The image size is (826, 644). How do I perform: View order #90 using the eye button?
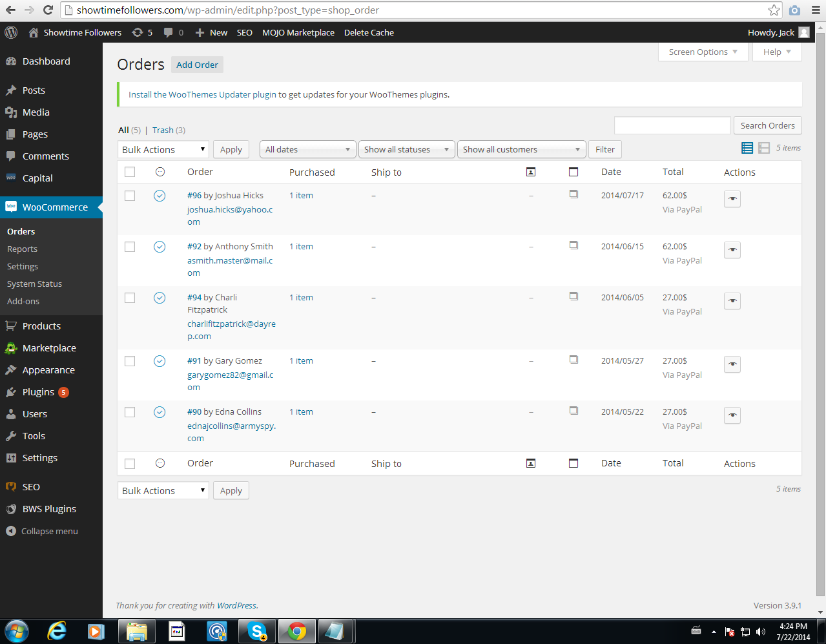click(732, 415)
